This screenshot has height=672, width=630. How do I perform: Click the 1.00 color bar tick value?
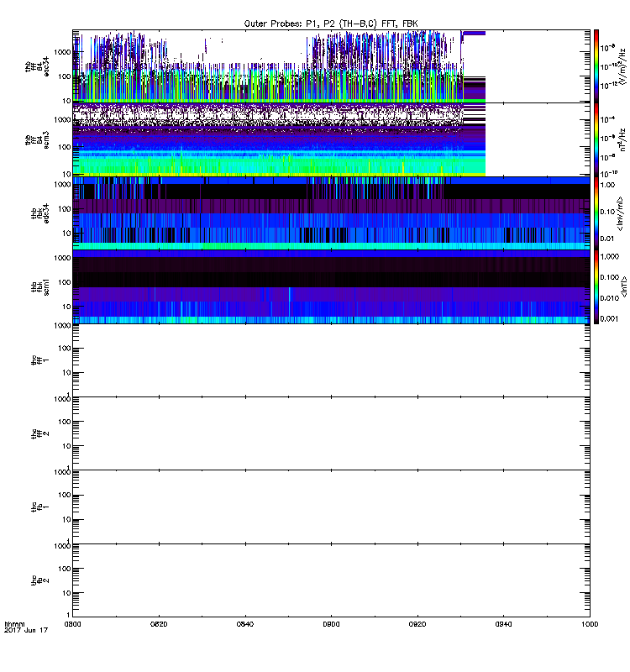(607, 185)
